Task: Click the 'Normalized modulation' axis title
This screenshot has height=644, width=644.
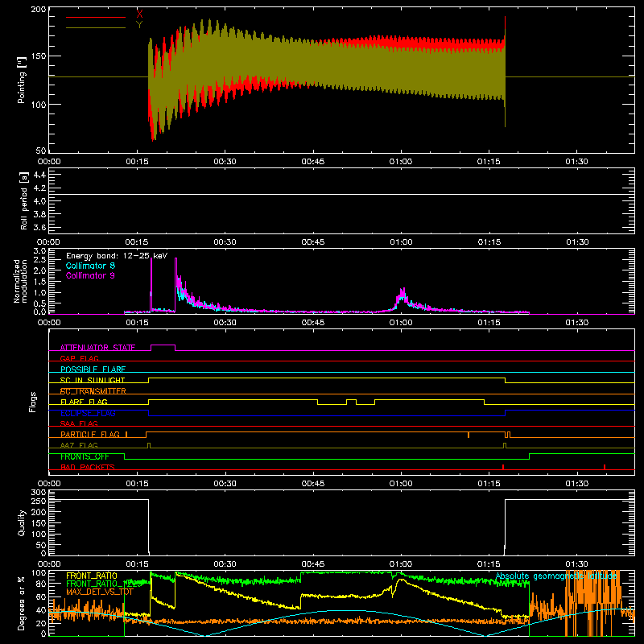Action: click(x=21, y=281)
